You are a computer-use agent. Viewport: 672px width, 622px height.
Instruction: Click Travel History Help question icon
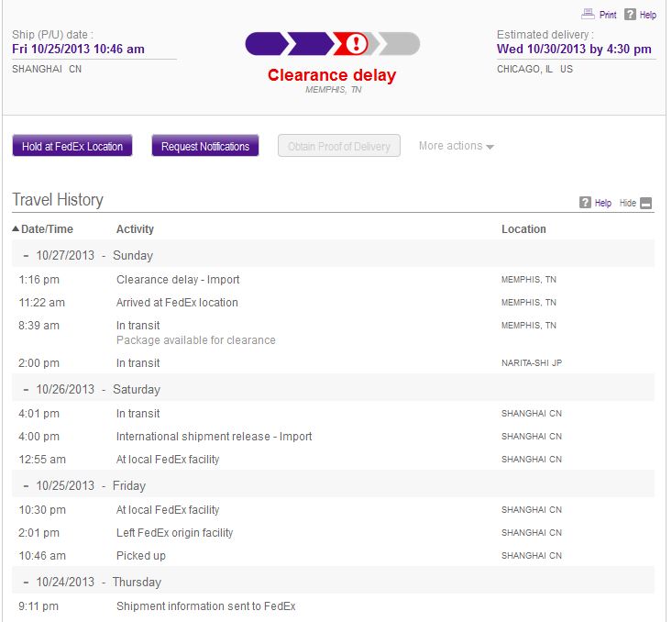click(x=585, y=203)
